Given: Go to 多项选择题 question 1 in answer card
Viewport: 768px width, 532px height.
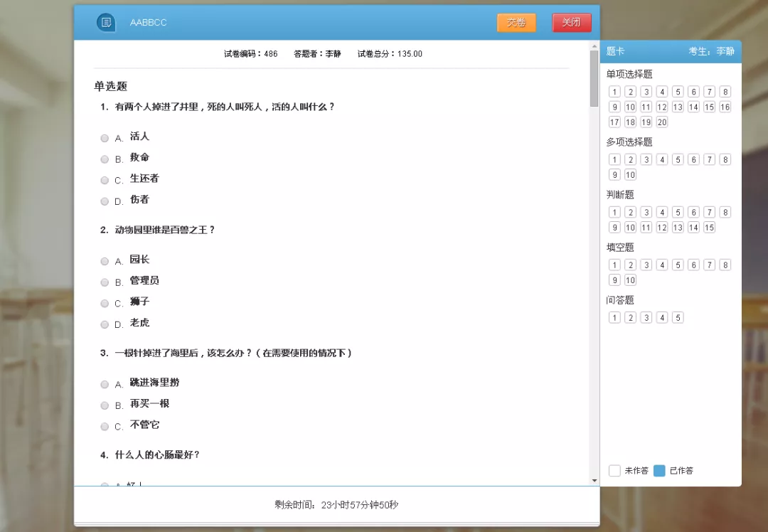Looking at the screenshot, I should pyautogui.click(x=614, y=159).
